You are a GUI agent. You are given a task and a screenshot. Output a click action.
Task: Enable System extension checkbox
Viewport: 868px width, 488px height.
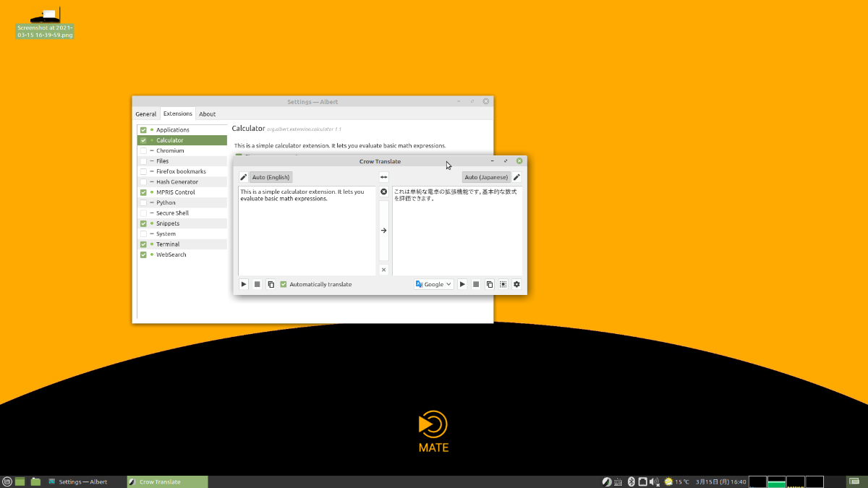pyautogui.click(x=143, y=234)
